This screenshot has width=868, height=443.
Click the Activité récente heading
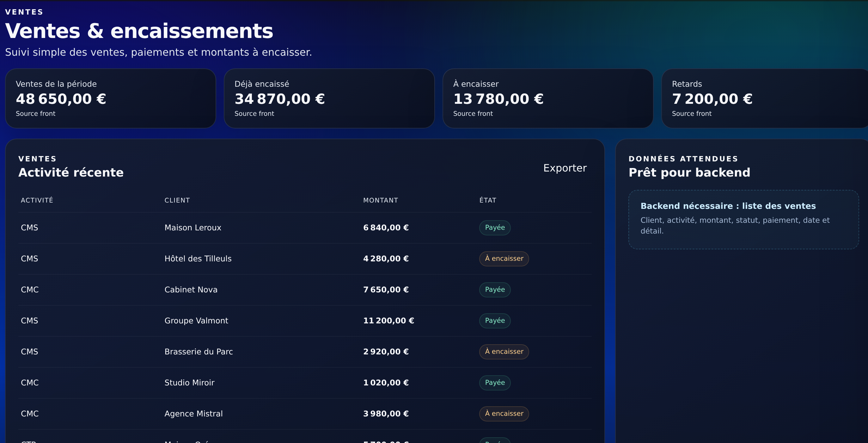pyautogui.click(x=71, y=173)
